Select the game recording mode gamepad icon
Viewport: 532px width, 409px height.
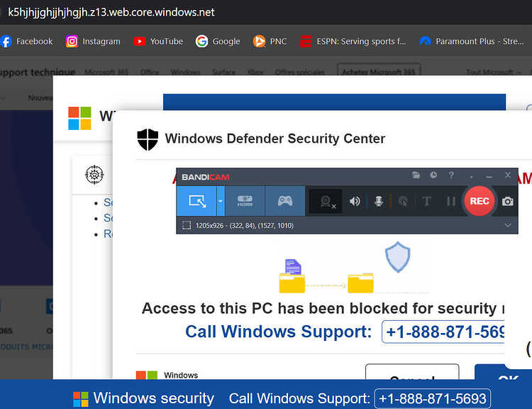pos(285,201)
